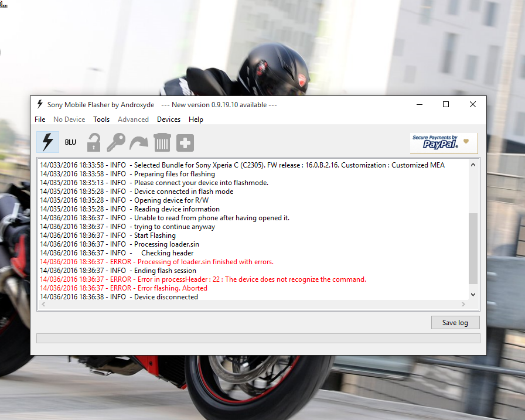Click 'Opening device for R/W' log line

point(124,200)
